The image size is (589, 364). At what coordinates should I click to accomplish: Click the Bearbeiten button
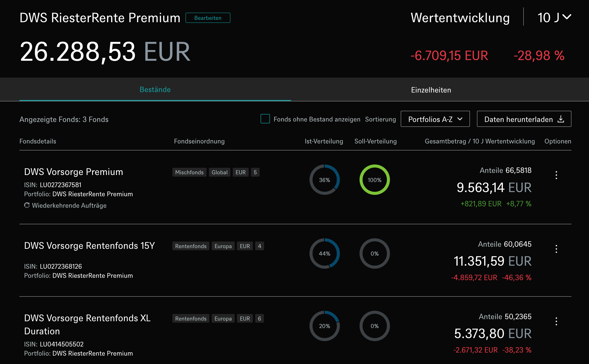(208, 18)
